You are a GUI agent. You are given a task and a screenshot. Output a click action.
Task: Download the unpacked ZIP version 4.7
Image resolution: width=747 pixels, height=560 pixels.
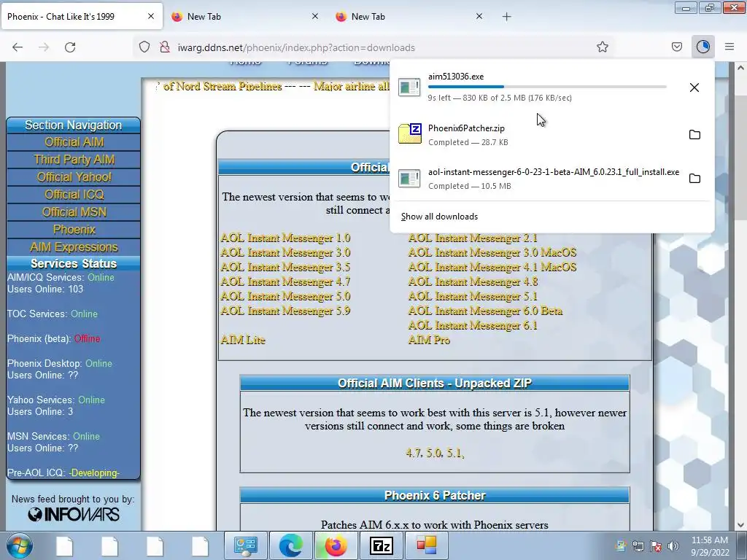point(414,453)
